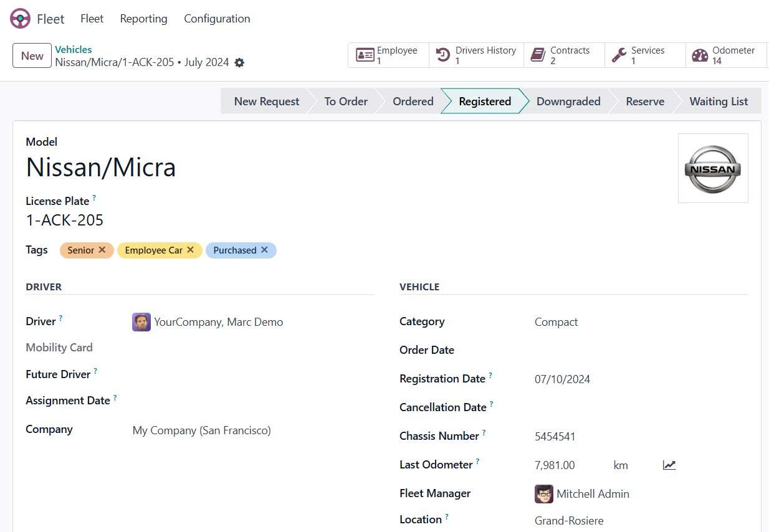Edit the license plate 1-ACK-205
This screenshot has width=769, height=532.
click(65, 220)
